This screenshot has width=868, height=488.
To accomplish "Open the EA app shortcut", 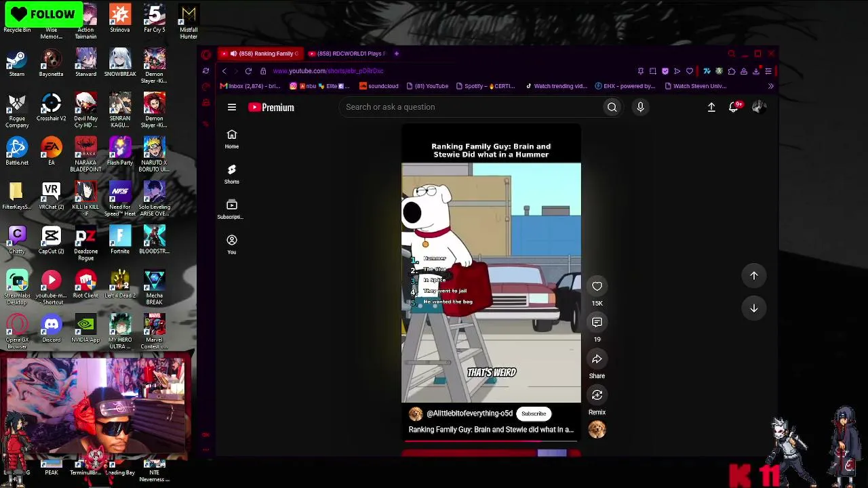I will (x=52, y=152).
